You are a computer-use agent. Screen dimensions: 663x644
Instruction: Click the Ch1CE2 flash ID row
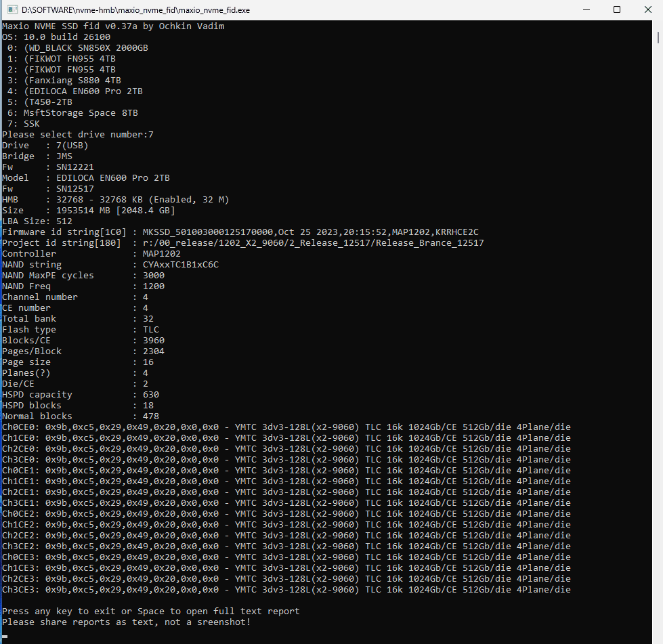[286, 524]
